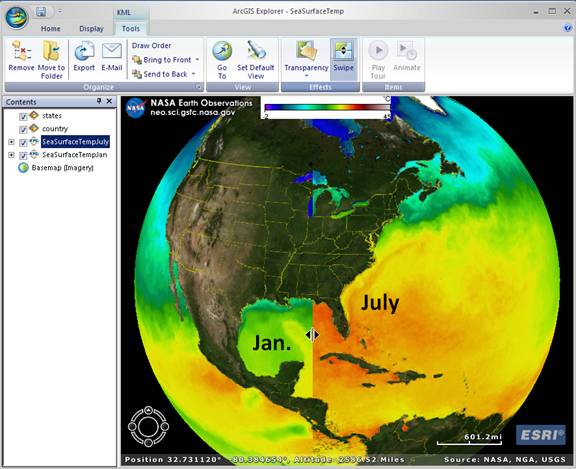
Task: Open the Organize group dialog launcher
Action: 198,87
